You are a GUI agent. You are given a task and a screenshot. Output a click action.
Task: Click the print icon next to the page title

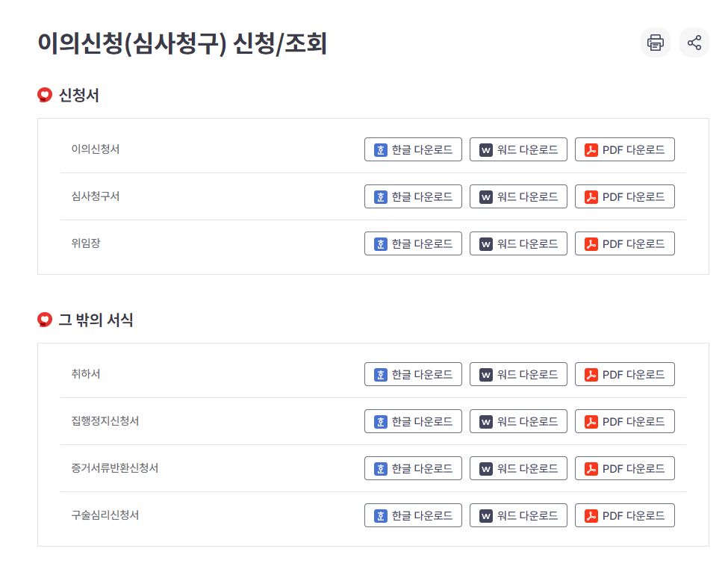[x=655, y=43]
